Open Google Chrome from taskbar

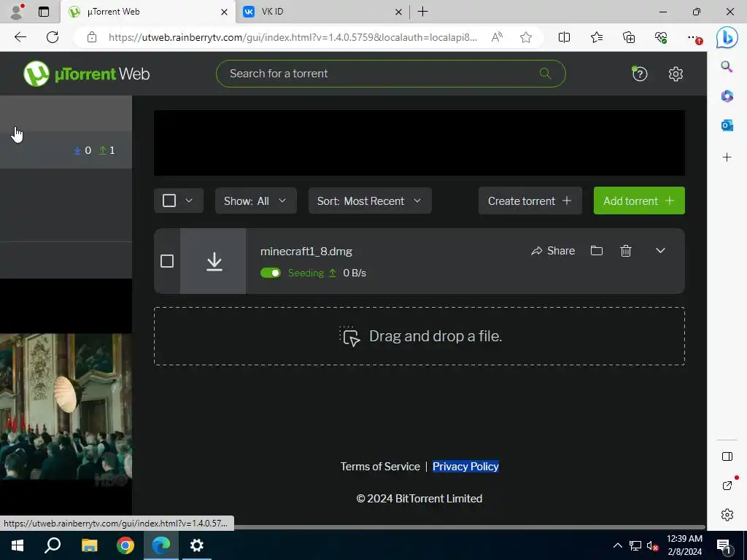tap(125, 545)
